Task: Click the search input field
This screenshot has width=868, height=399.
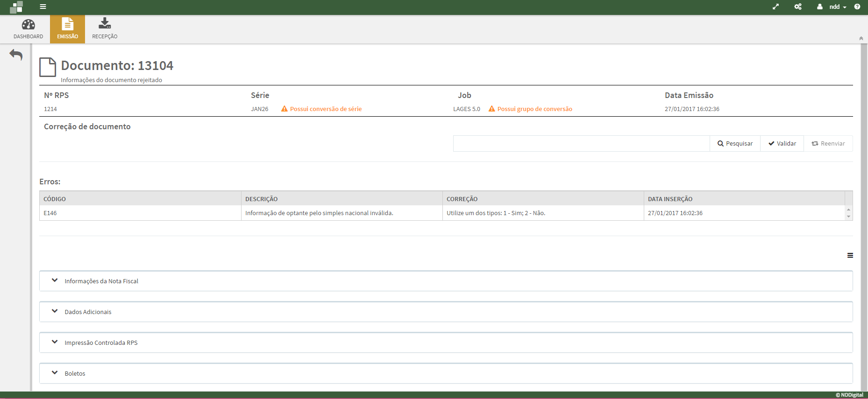Action: coord(581,144)
